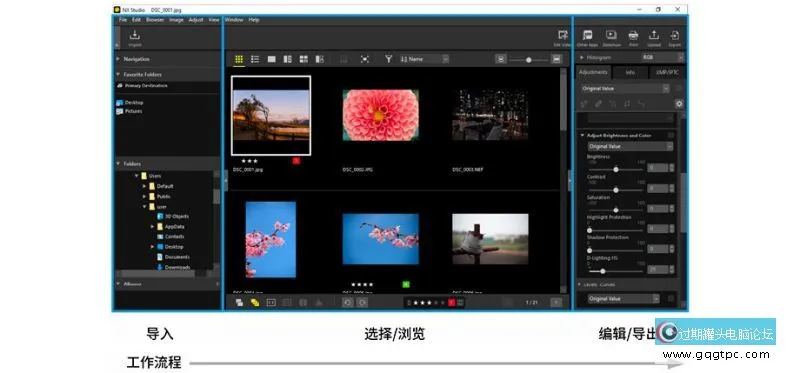Switch to single image viewer mode
The image size is (800, 373).
point(271,59)
